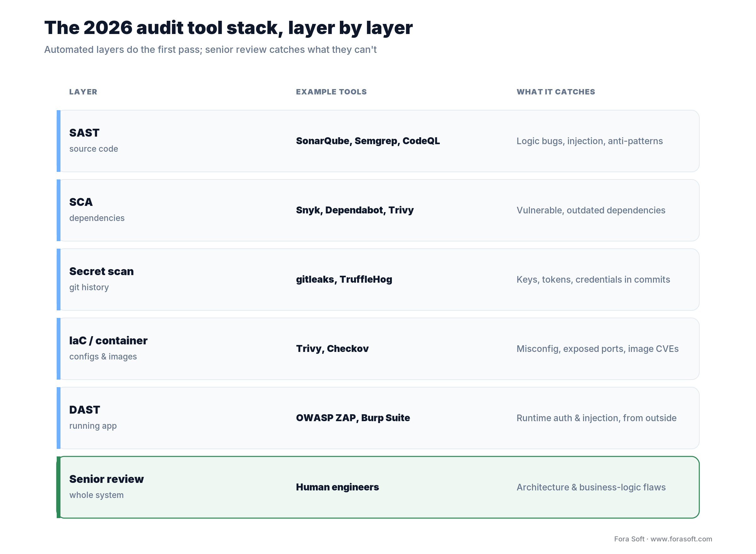Click 'Trivy, Checkov' tools text
The image size is (756, 554).
coord(332,349)
